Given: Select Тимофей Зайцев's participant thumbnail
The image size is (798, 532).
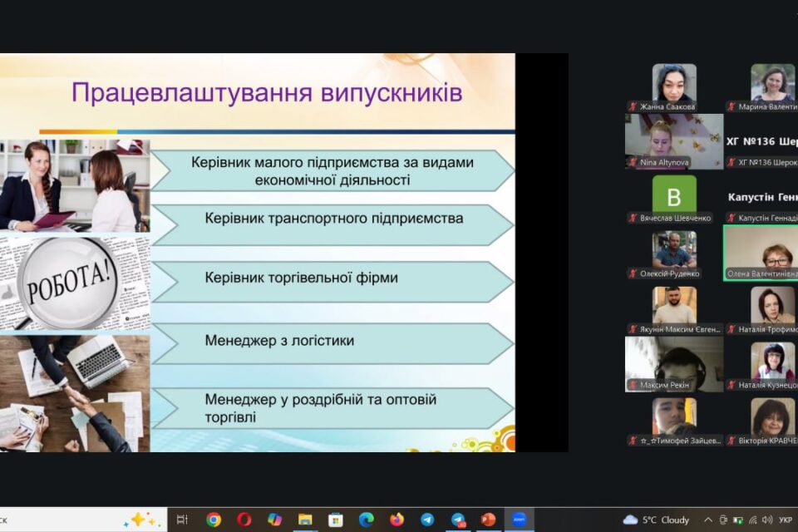Looking at the screenshot, I should [674, 417].
